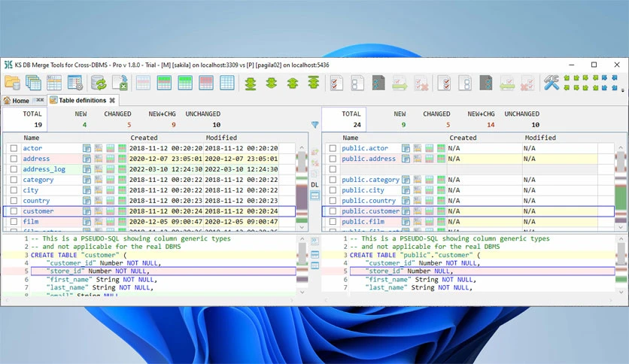
Task: Show all items blue grid icon
Action: coord(227,83)
